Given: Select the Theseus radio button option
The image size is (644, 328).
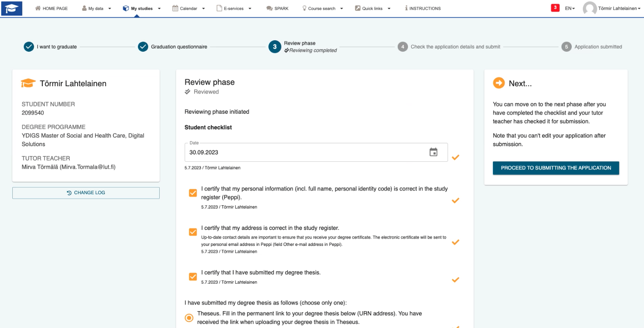Looking at the screenshot, I should 189,318.
